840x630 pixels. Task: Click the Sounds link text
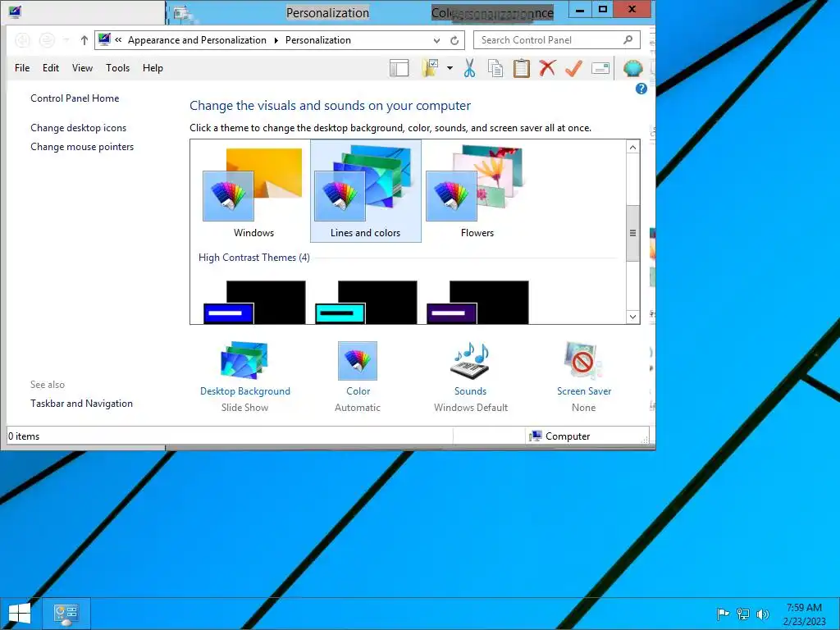point(470,391)
